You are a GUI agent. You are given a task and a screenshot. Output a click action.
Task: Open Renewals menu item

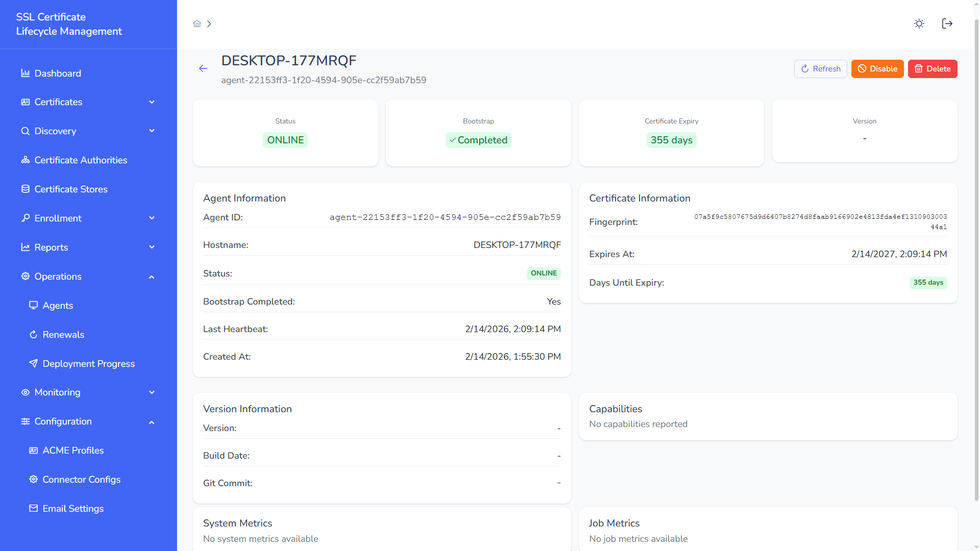pyautogui.click(x=63, y=335)
